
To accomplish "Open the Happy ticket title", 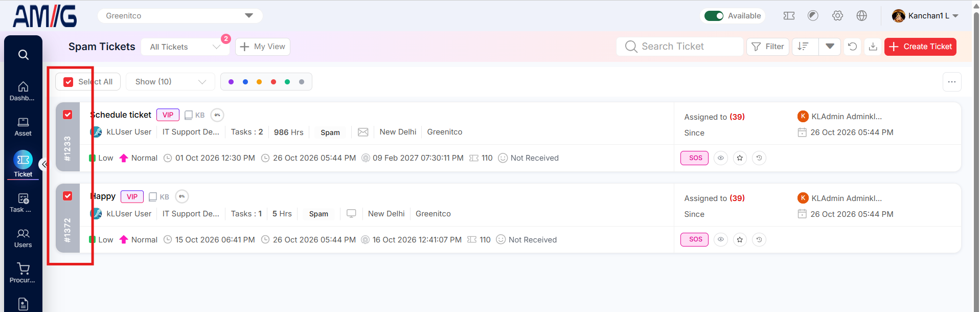I will click(x=103, y=196).
